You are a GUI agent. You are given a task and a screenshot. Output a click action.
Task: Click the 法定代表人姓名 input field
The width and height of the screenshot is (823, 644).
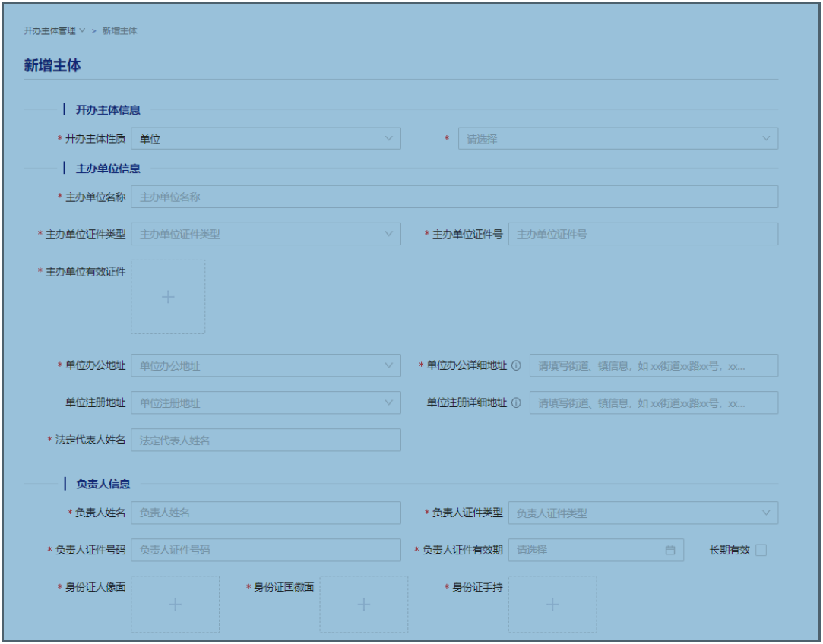coord(265,440)
